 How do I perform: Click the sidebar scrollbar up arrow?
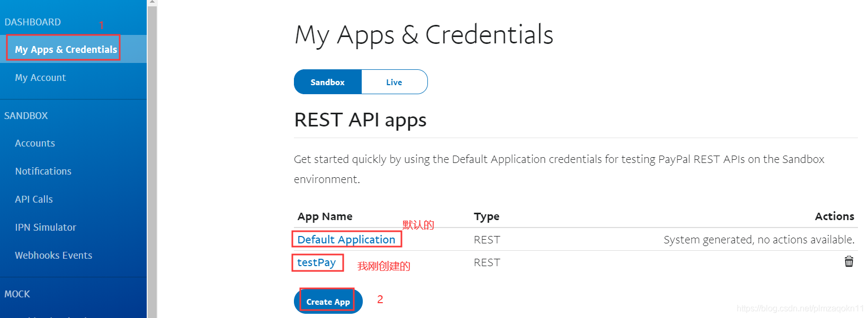point(152,3)
